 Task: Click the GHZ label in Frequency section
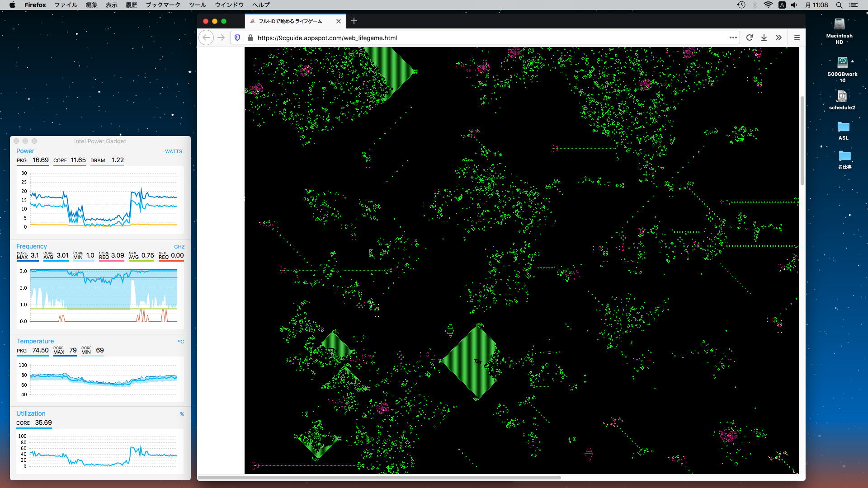[179, 247]
